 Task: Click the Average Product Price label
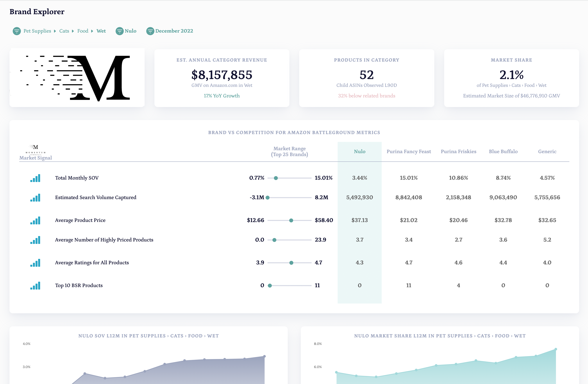(x=80, y=220)
